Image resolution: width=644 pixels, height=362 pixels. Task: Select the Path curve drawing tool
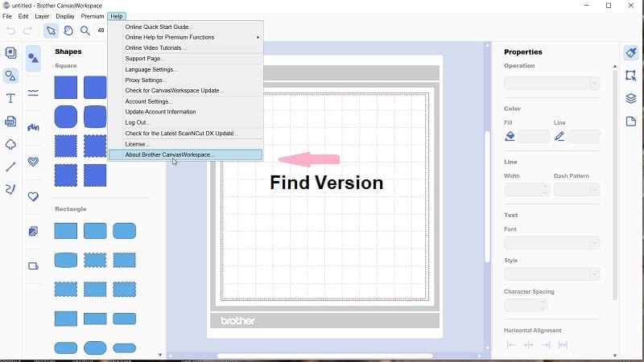pos(10,189)
